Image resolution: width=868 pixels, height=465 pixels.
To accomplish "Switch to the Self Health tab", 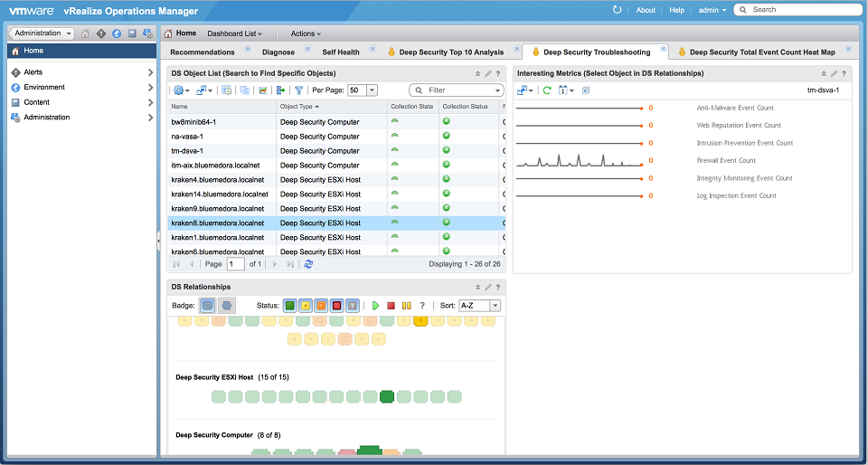I will 341,52.
